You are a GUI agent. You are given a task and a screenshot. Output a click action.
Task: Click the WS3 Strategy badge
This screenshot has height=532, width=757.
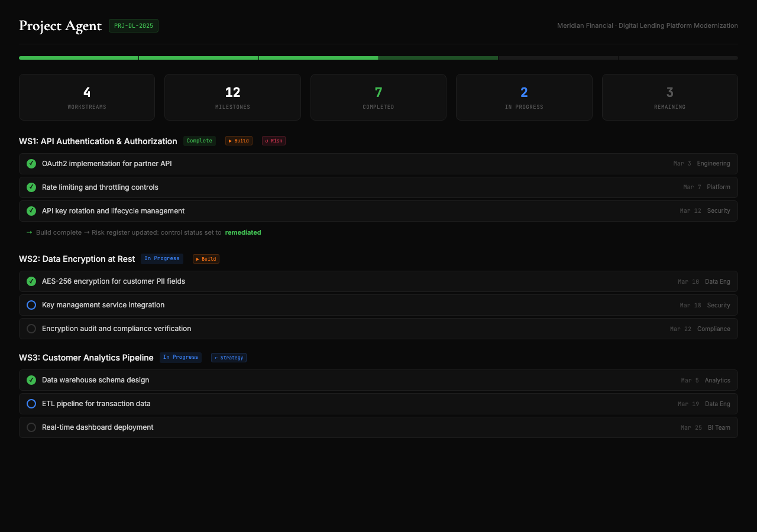pos(228,358)
